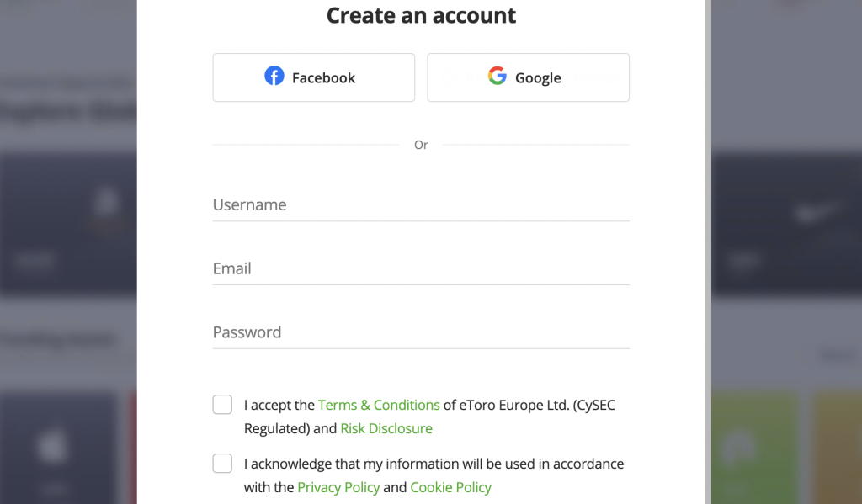
Task: Open the Cookie Policy link
Action: pos(451,487)
